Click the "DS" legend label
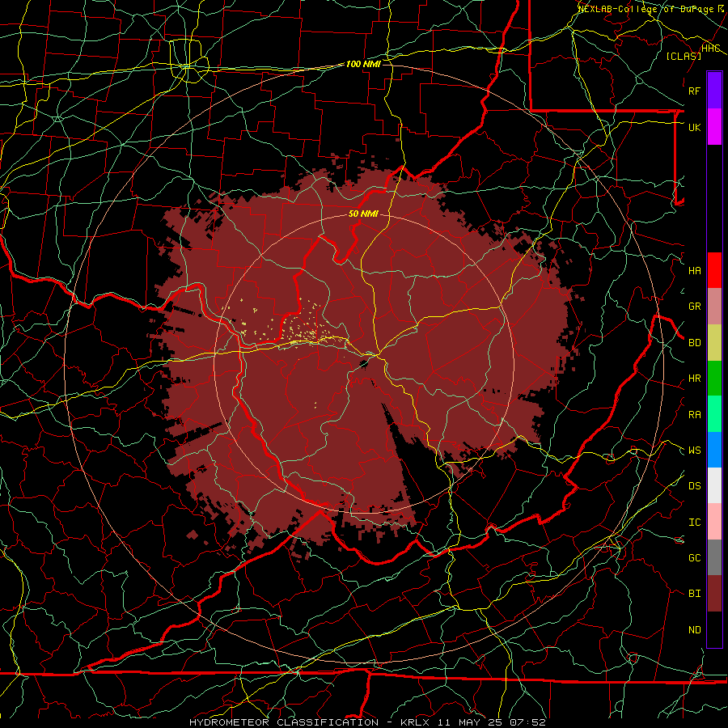This screenshot has width=728, height=728. click(694, 485)
